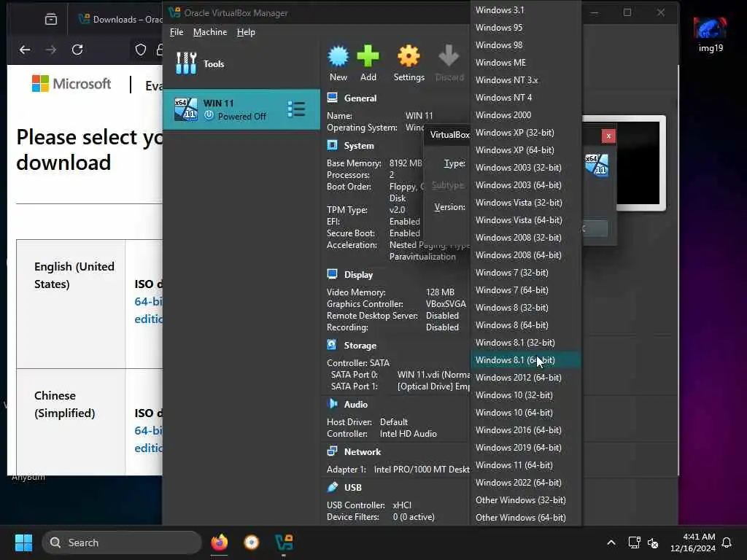
Task: Click the Storage section heading
Action: (360, 345)
